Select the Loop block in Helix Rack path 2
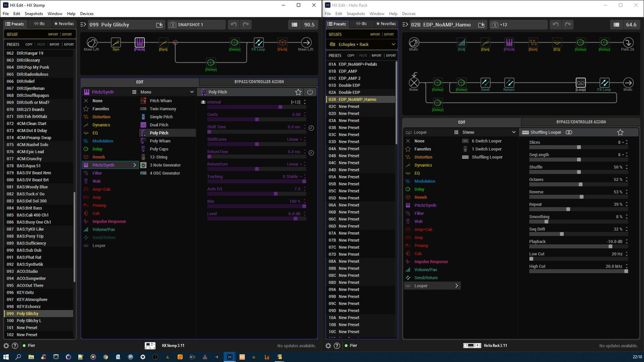Image resolution: width=644 pixels, height=362 pixels. (580, 83)
